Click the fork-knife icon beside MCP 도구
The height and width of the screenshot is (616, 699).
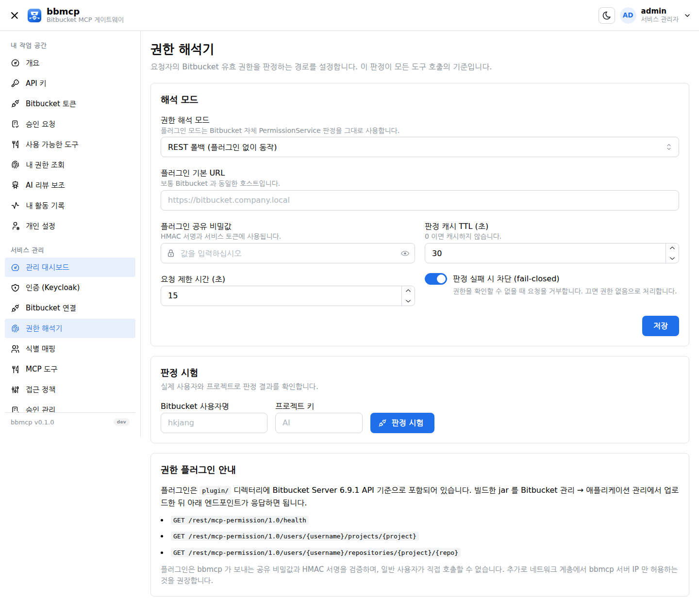[x=16, y=369]
